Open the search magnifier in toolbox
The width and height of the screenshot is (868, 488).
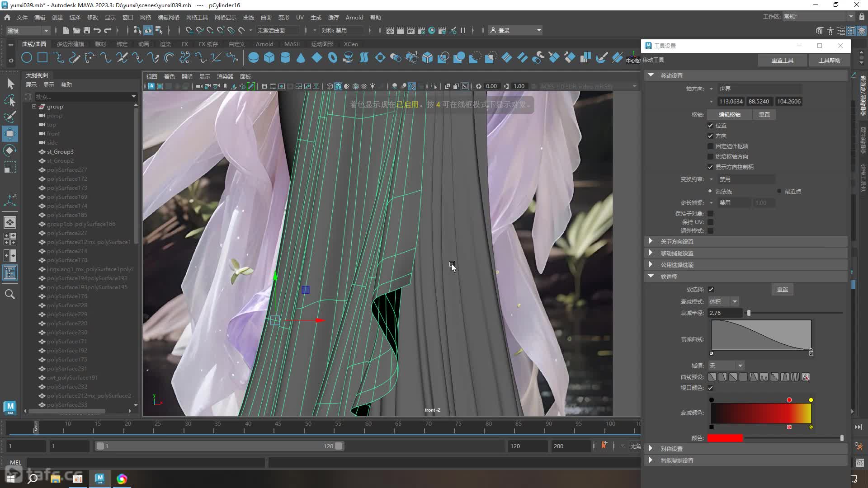10,294
